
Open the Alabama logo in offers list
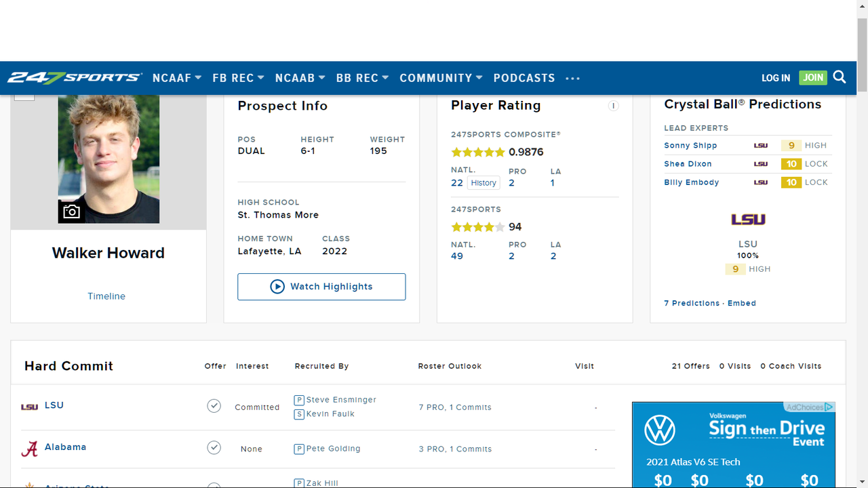click(29, 449)
